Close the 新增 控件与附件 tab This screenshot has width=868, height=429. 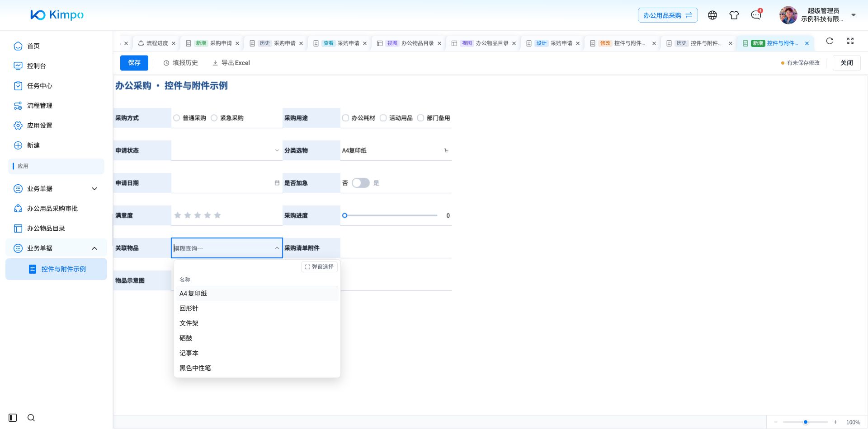point(807,43)
